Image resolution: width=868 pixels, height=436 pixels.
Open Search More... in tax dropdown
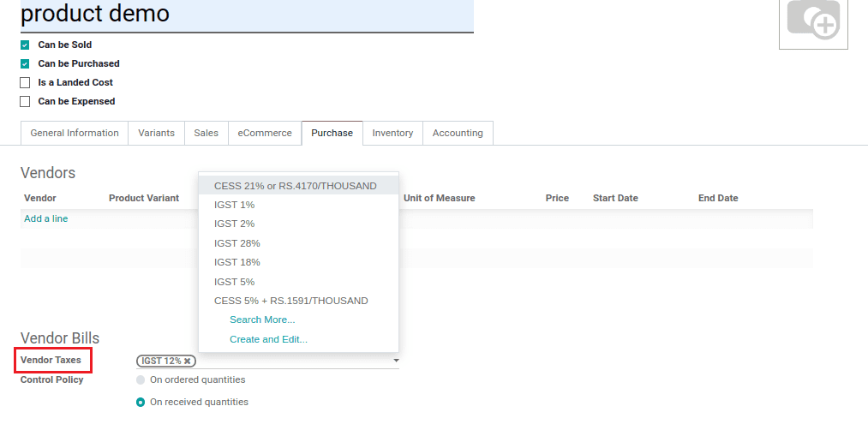(x=262, y=320)
